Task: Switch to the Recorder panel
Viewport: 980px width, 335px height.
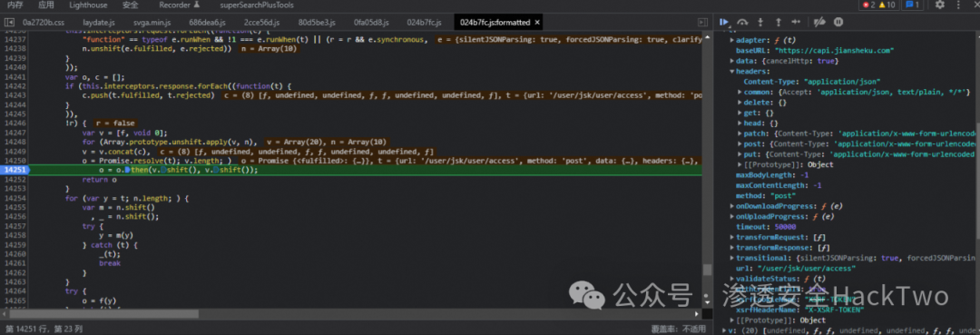Action: (180, 5)
